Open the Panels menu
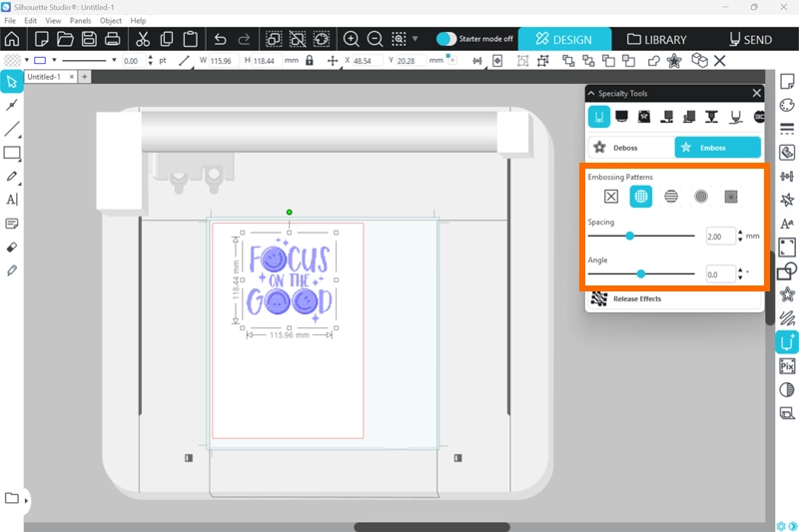Image resolution: width=799 pixels, height=532 pixels. pos(81,20)
